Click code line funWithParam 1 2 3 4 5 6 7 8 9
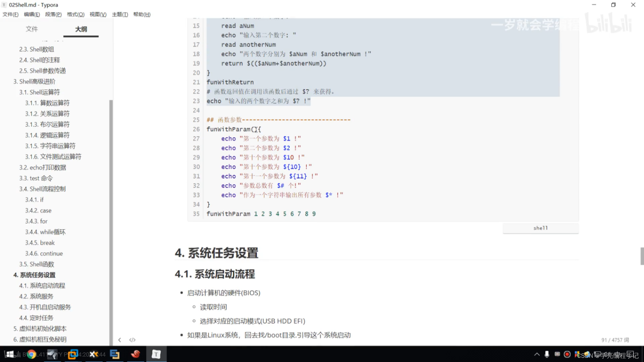The width and height of the screenshot is (644, 362). 261,214
